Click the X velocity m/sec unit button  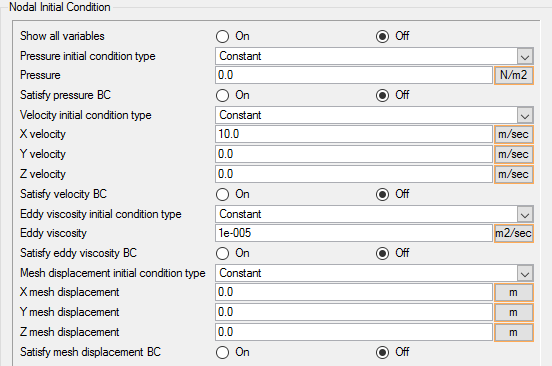[514, 134]
